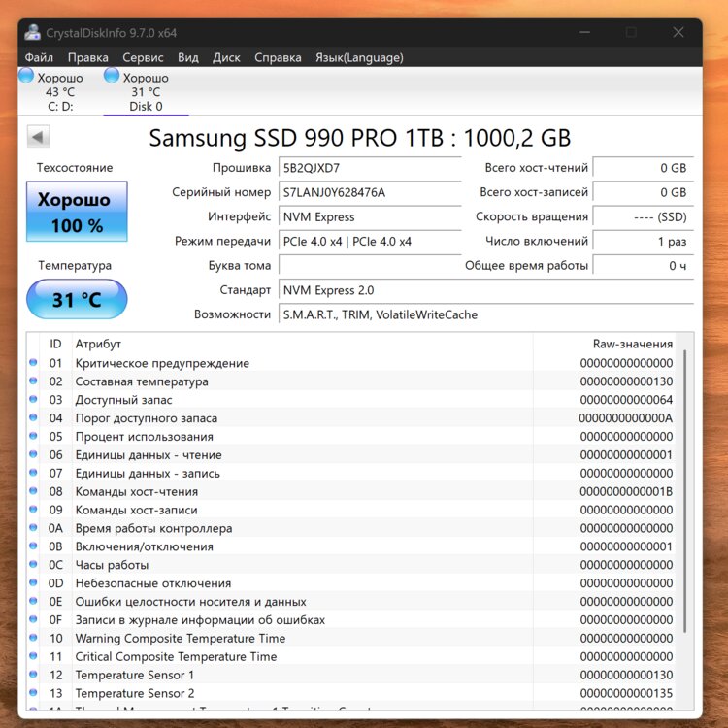Click the Хорошо 100 % health status button
Viewport: 728px width, 728px height.
[x=76, y=212]
